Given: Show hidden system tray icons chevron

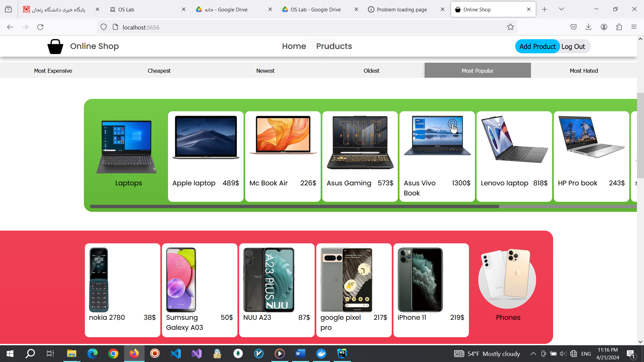Looking at the screenshot, I should pyautogui.click(x=533, y=354).
